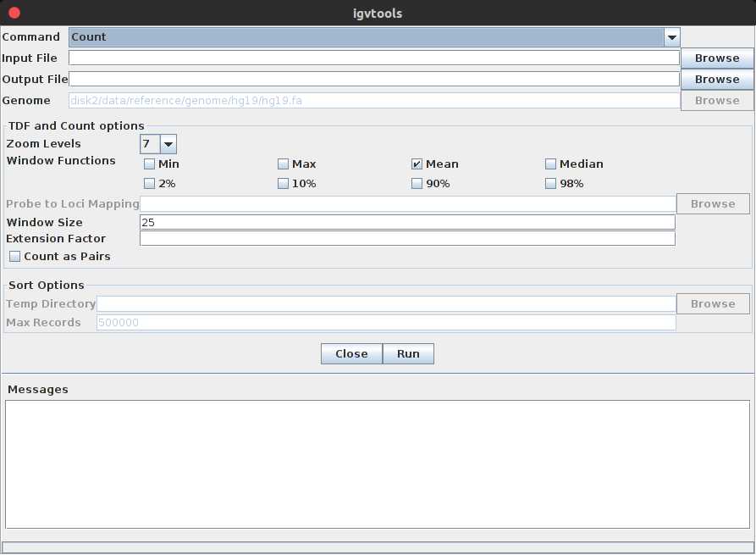Run the igvtools command
This screenshot has width=756, height=555.
408,353
